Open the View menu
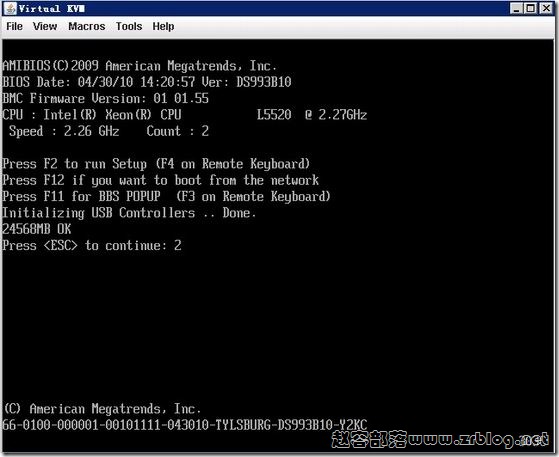This screenshot has height=457, width=559. [x=45, y=26]
